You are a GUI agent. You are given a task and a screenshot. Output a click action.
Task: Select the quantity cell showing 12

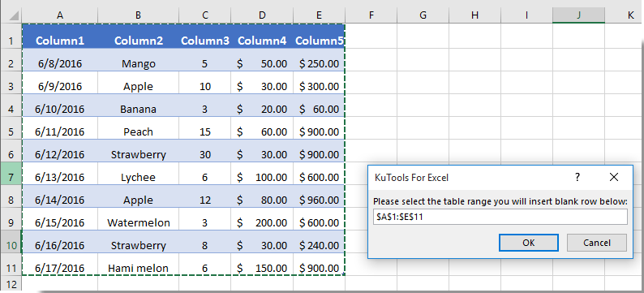point(205,196)
